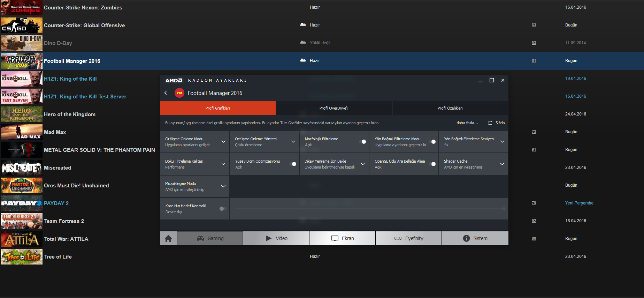The image size is (644, 298).
Task: Click the 'daha fazla...' link
Action: [467, 123]
